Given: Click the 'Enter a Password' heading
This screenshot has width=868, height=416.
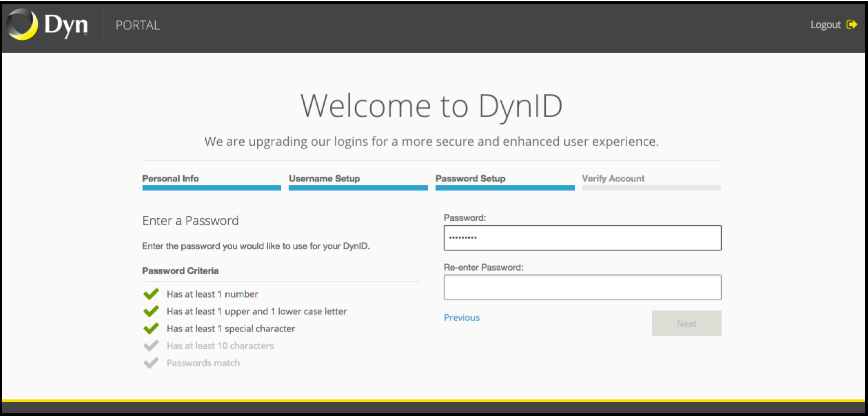Looking at the screenshot, I should pos(190,220).
